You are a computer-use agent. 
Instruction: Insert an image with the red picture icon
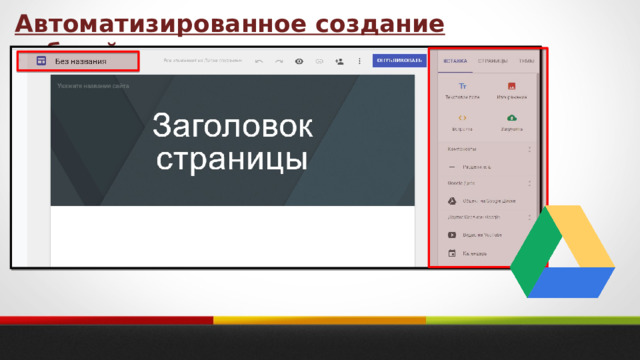click(x=511, y=90)
